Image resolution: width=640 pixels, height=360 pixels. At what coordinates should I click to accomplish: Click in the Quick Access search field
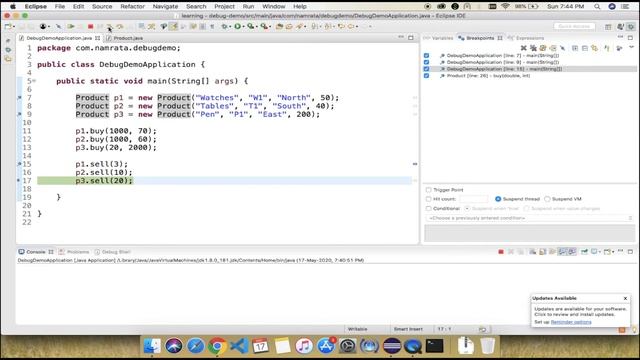(574, 27)
